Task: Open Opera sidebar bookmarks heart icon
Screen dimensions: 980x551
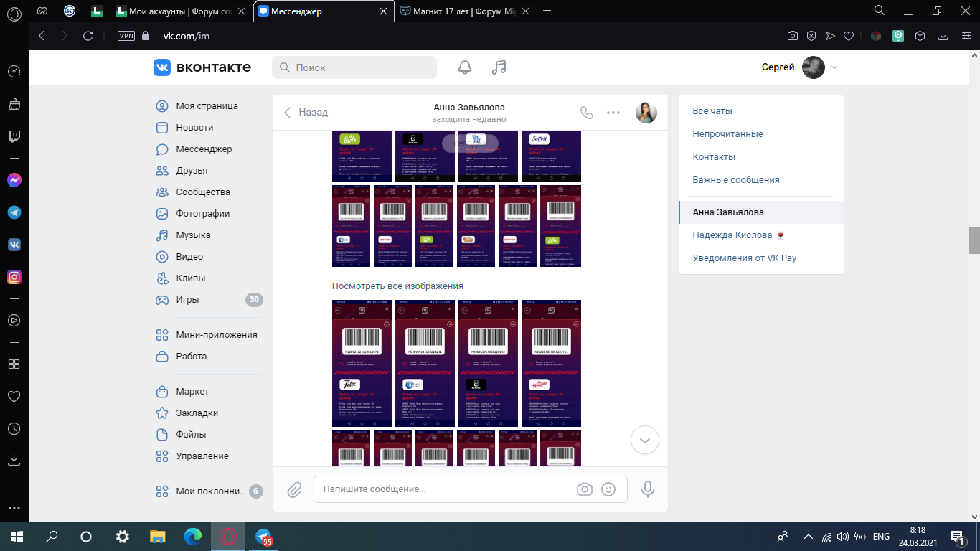Action: tap(14, 396)
